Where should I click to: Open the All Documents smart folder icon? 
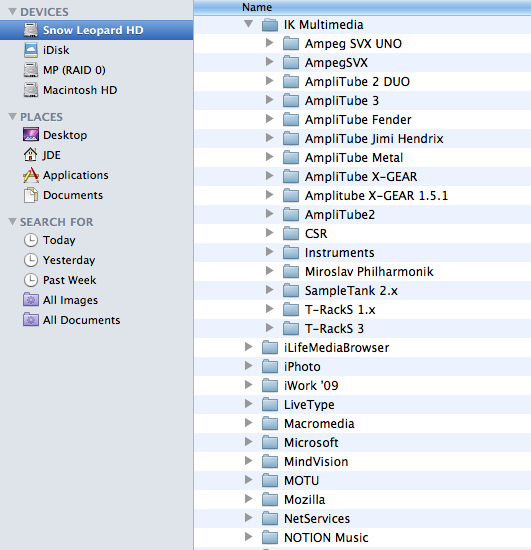point(31,320)
